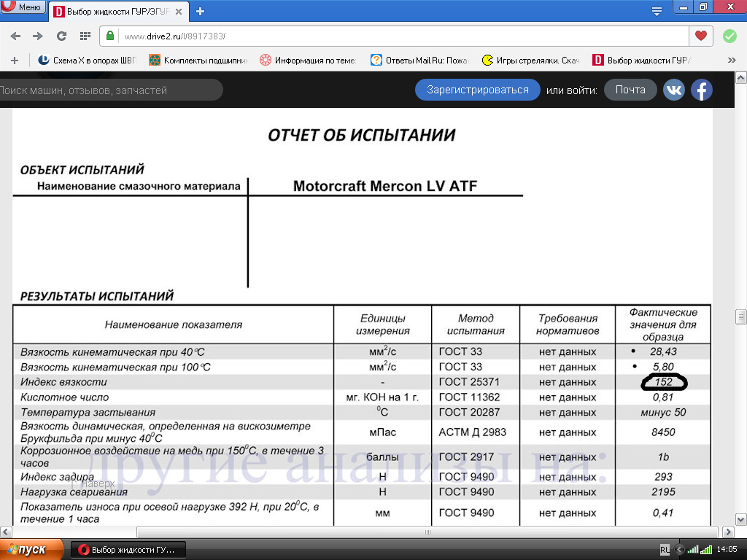
Task: Select the Выбор жидкости ГУР tab
Action: 117,12
